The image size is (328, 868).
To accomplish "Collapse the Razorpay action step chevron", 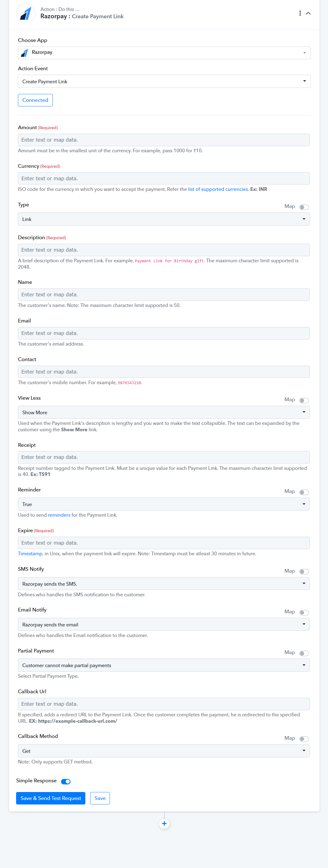I will point(308,13).
